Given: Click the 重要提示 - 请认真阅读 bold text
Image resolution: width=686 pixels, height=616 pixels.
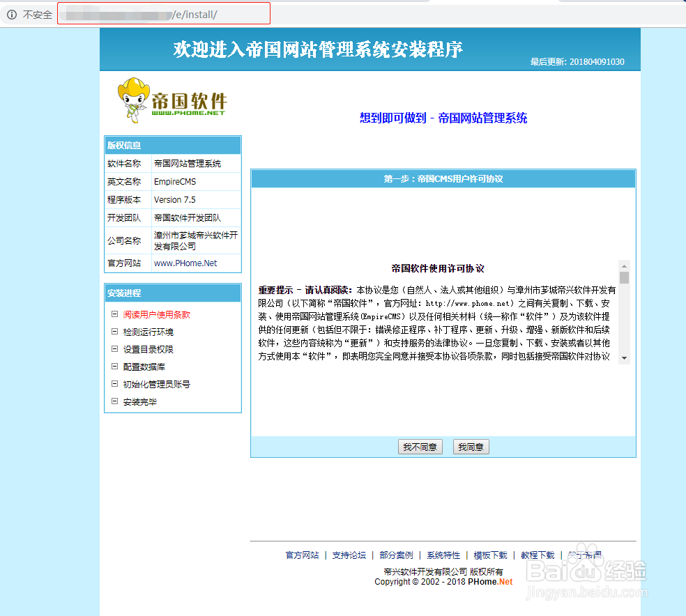Looking at the screenshot, I should [x=305, y=291].
